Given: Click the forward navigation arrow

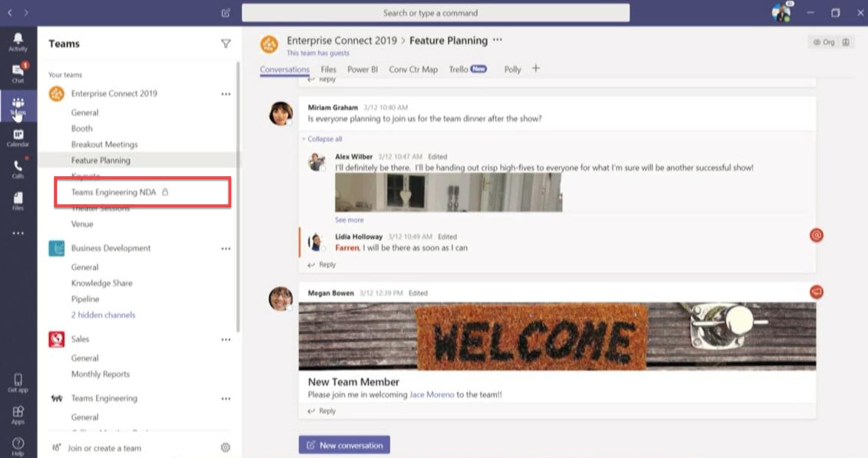Looking at the screenshot, I should (26, 13).
